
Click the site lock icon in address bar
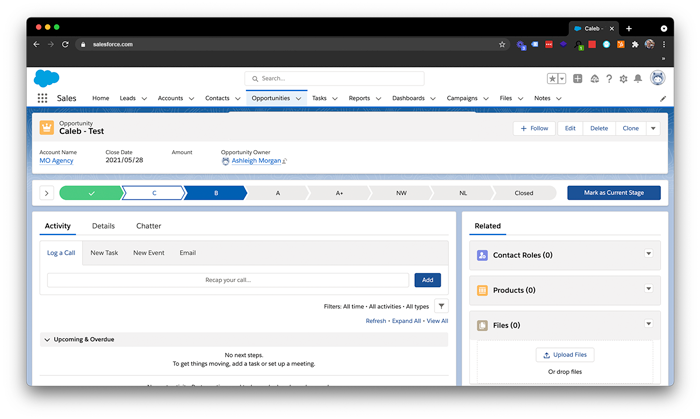coord(83,44)
